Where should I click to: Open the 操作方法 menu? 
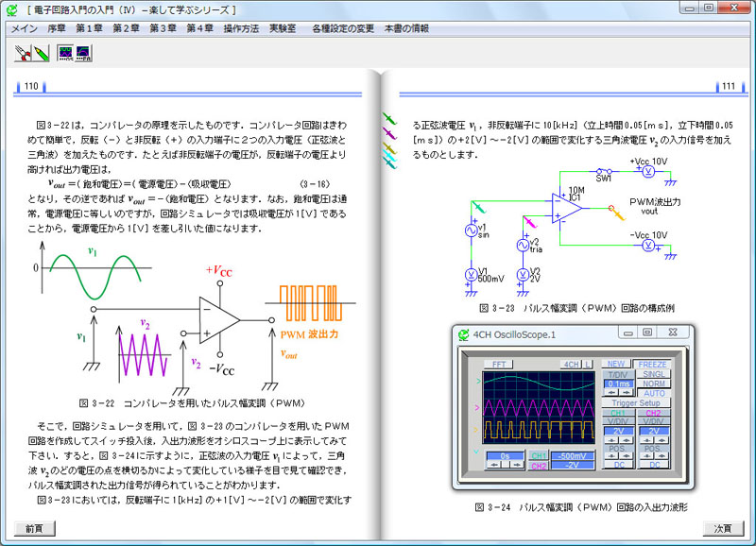(x=241, y=28)
